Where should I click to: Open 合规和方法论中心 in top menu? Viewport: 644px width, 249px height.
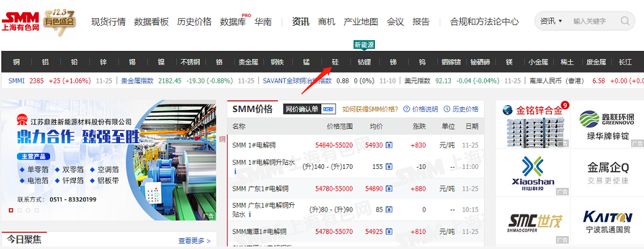pos(484,22)
